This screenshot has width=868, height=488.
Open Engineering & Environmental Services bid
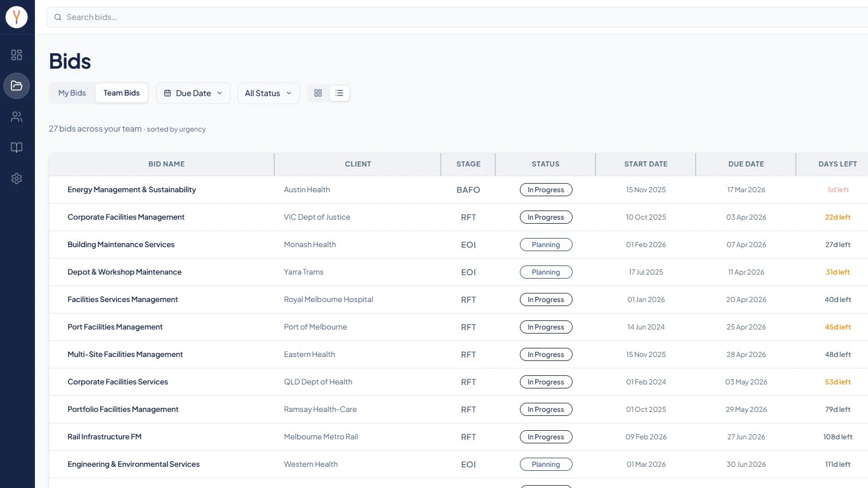pos(133,465)
